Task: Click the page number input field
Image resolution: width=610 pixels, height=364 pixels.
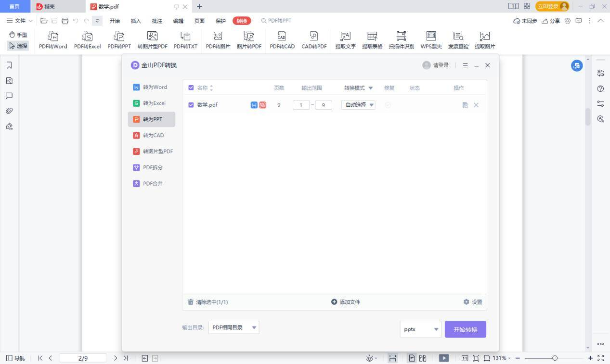Action: click(83, 358)
